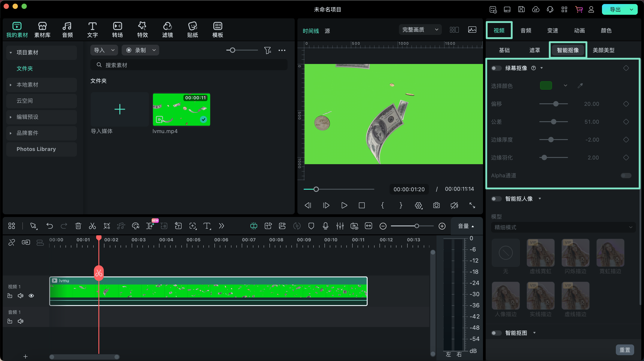Hide video track 1 with eye icon
This screenshot has width=644, height=361.
click(31, 296)
